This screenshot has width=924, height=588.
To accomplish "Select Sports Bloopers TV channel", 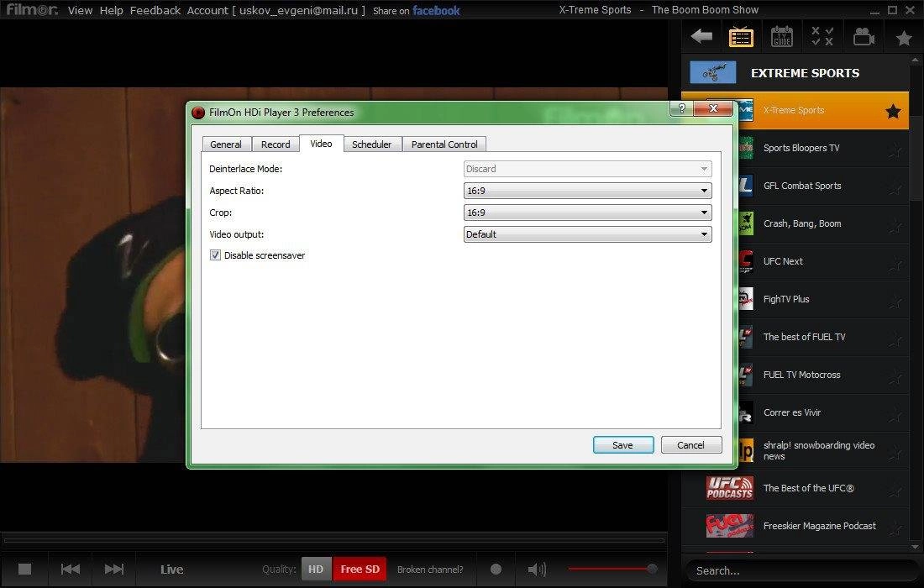I will click(x=801, y=148).
